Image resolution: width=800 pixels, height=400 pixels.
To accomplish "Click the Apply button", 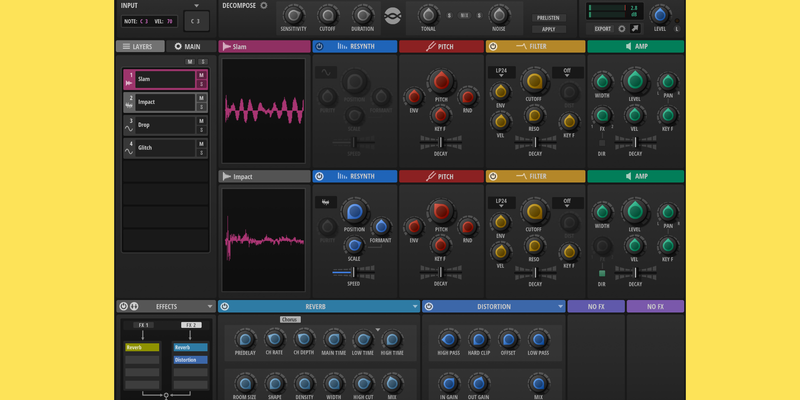I will (549, 29).
